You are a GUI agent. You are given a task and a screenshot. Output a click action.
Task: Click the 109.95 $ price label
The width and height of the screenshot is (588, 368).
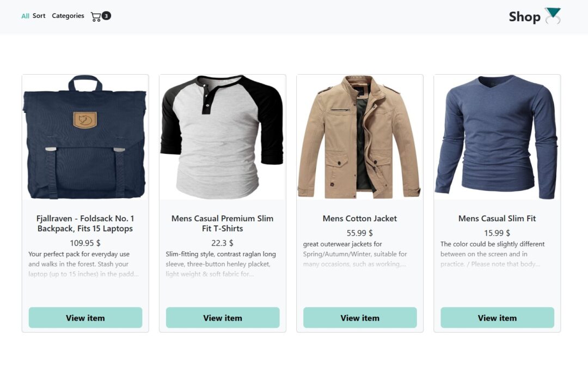click(85, 242)
